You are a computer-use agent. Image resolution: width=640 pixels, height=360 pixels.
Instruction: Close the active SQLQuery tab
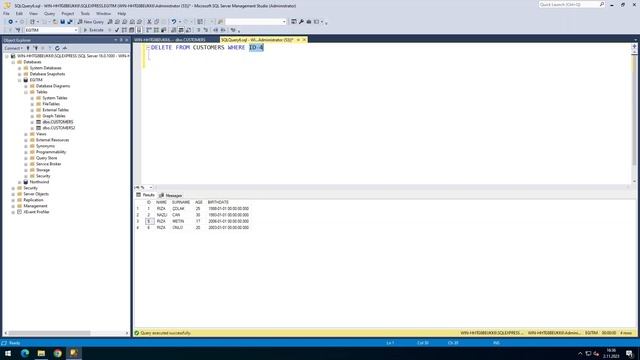[x=304, y=40]
